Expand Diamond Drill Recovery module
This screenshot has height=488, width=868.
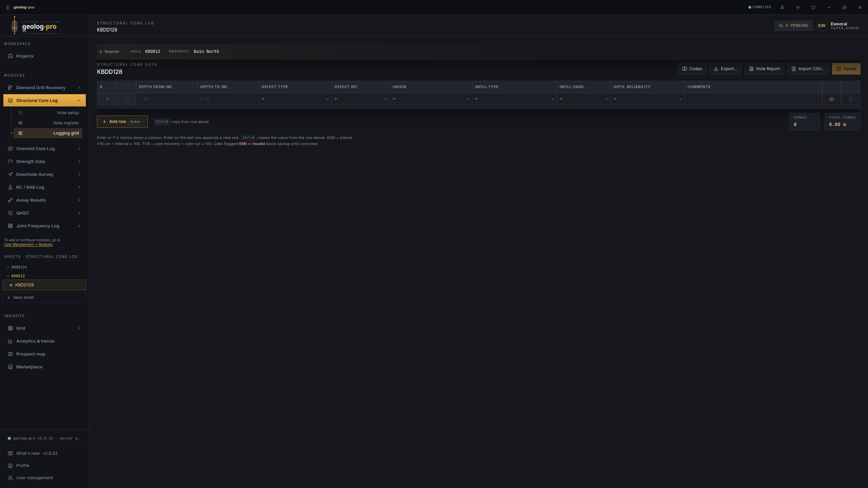coord(44,87)
